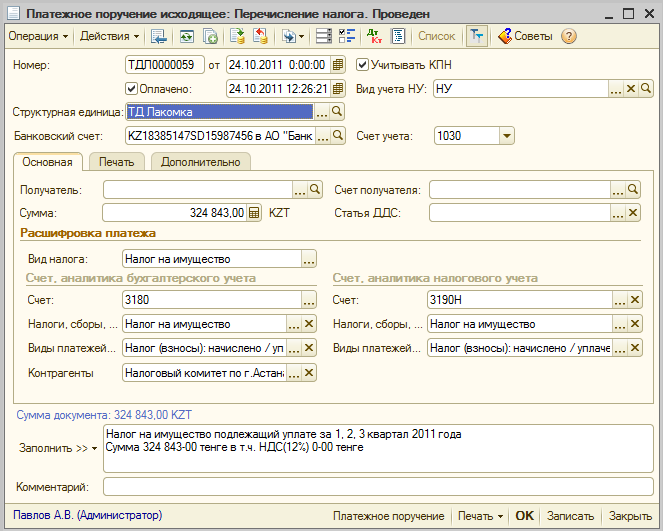
Task: Uncheck the Оплачено checkbox
Action: point(132,88)
